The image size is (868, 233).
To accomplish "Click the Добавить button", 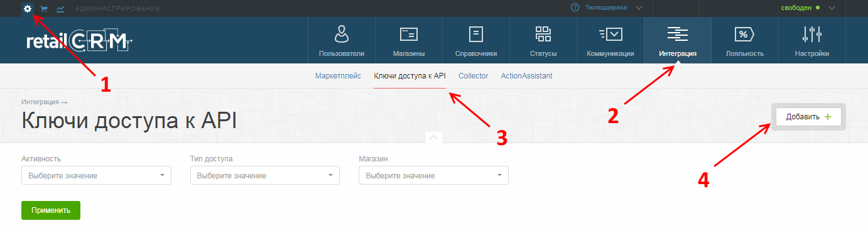I will pyautogui.click(x=808, y=117).
